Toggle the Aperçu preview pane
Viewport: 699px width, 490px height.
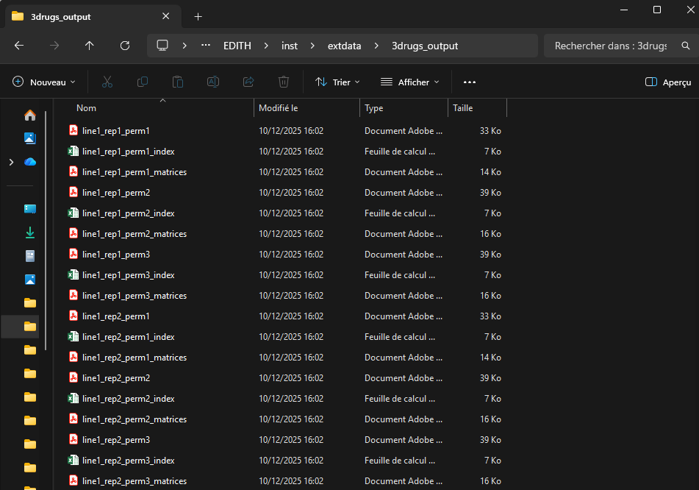[668, 82]
